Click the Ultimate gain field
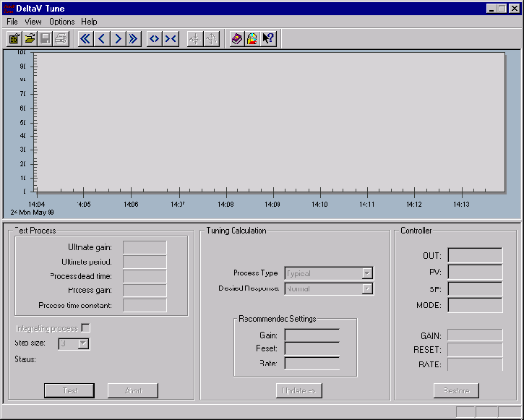The height and width of the screenshot is (420, 524). [x=145, y=247]
